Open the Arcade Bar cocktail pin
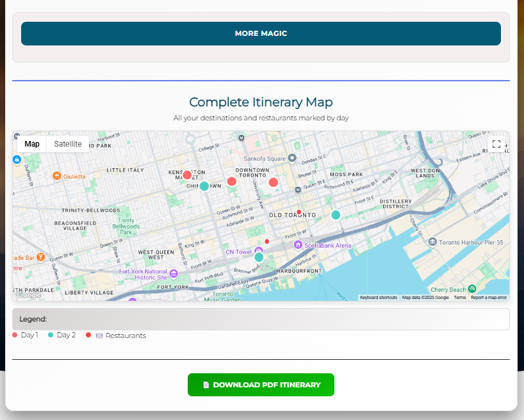Screen dimensions: 524x420 tap(41, 257)
